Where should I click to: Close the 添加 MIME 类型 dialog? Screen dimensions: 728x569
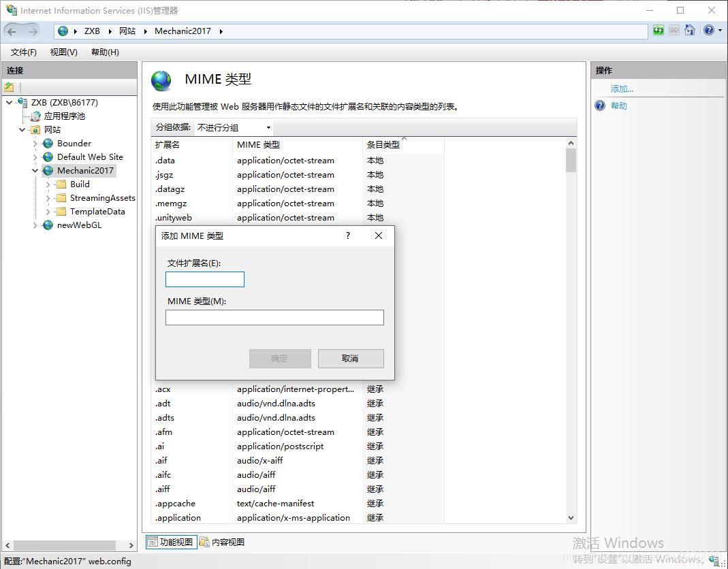(x=379, y=235)
